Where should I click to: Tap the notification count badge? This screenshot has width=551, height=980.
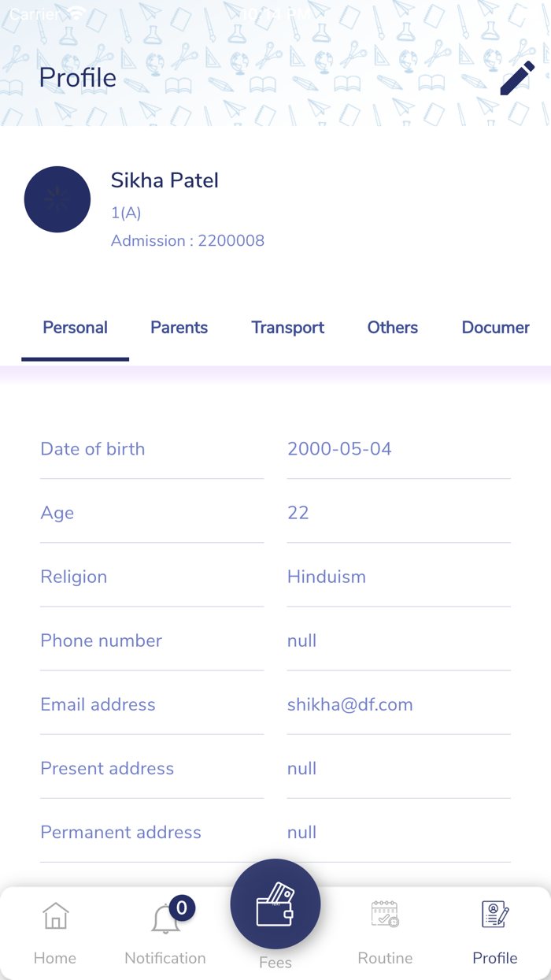pos(182,908)
